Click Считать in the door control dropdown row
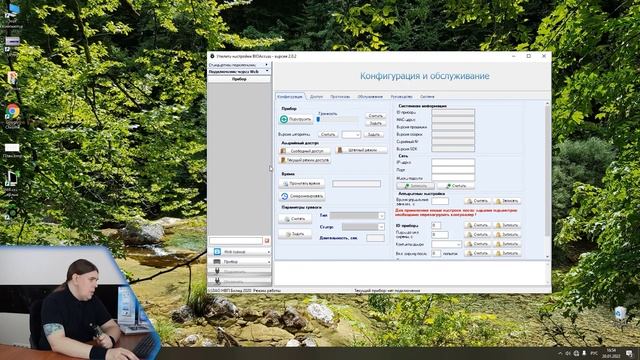640x360 pixels. 478,244
